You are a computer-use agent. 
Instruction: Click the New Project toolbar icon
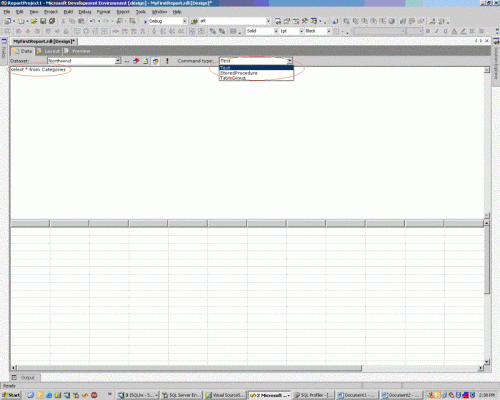(7, 21)
